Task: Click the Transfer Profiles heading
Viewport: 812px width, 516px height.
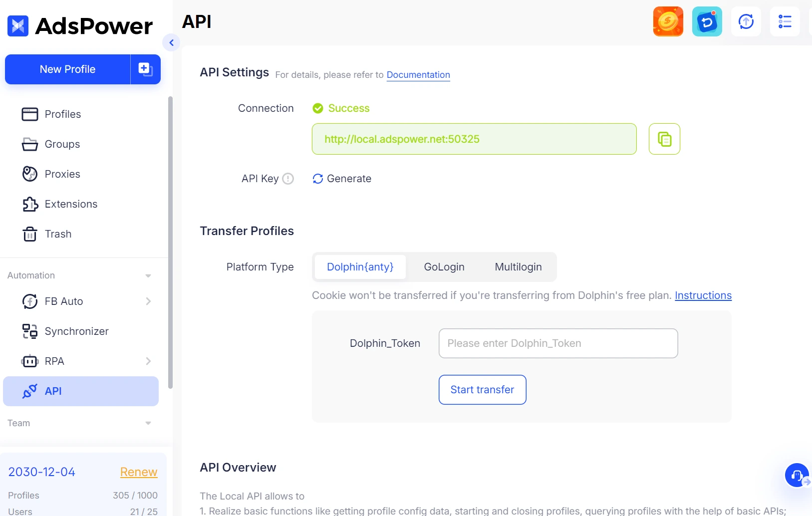Action: click(x=247, y=231)
